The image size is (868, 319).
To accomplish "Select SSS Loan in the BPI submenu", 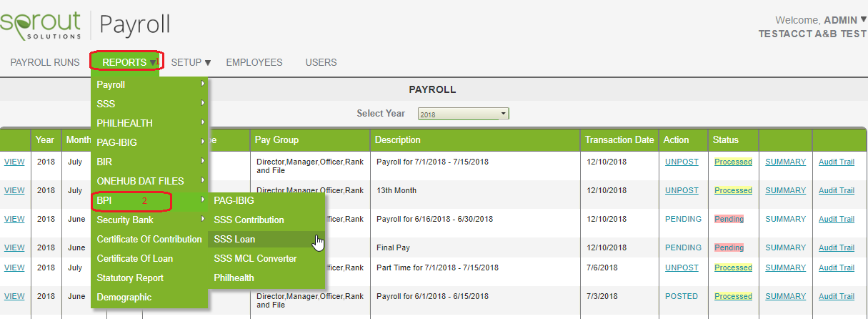I will click(234, 239).
